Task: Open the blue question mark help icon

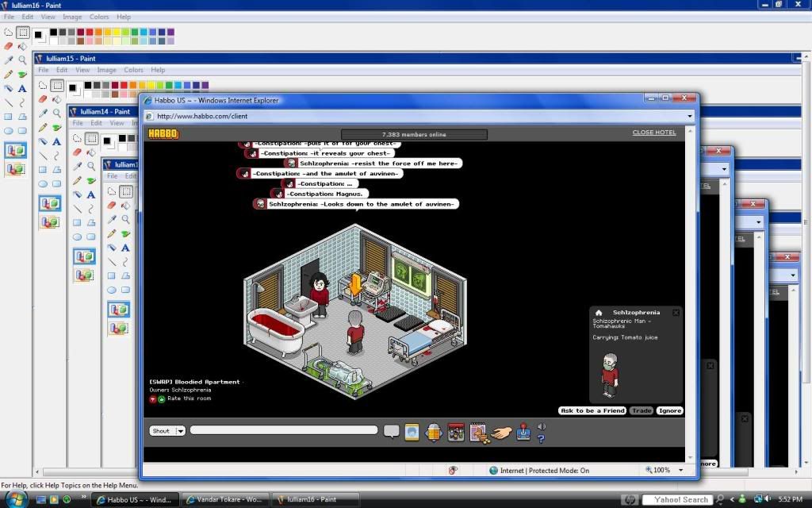Action: 542,438
